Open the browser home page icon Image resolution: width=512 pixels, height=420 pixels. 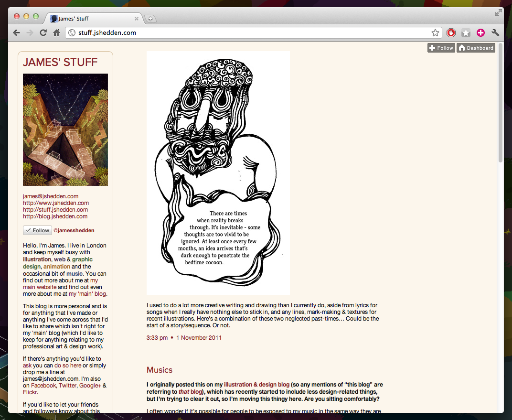(x=56, y=32)
